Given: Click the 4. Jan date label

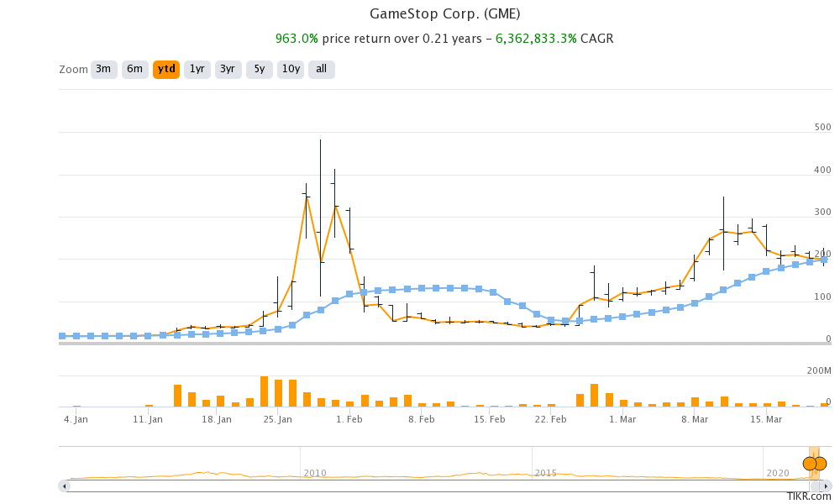Looking at the screenshot, I should 76,419.
